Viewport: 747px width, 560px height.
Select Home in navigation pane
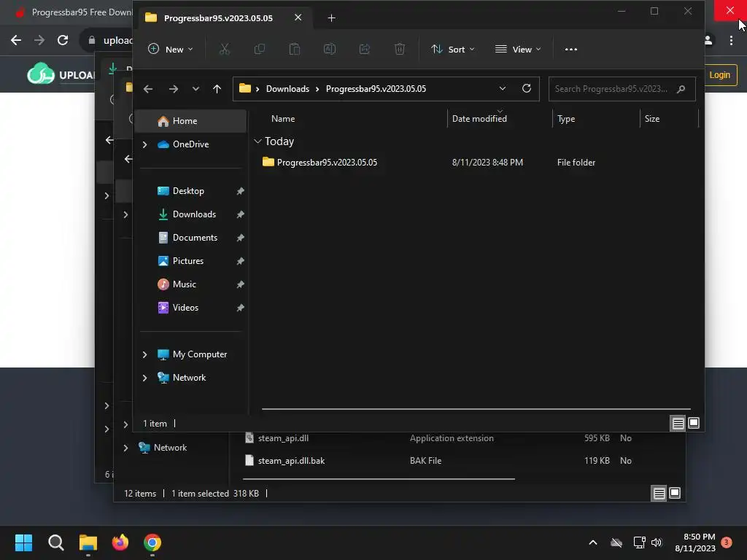pos(190,121)
